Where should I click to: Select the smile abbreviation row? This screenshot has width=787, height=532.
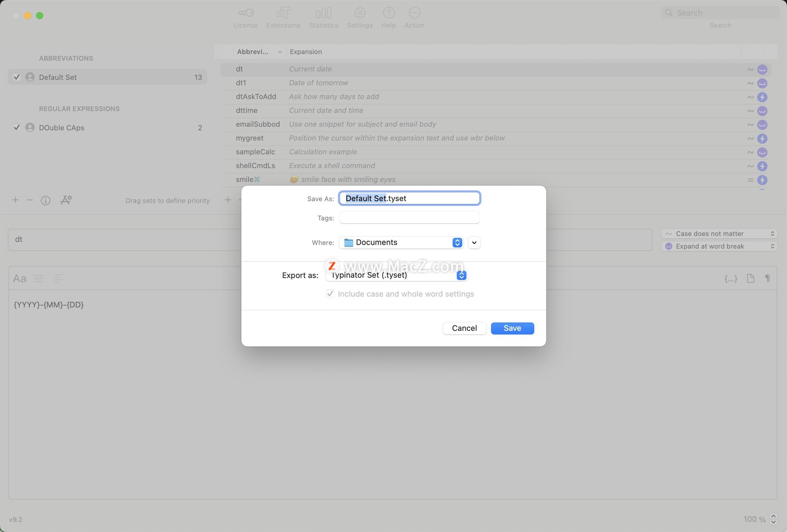(x=496, y=180)
